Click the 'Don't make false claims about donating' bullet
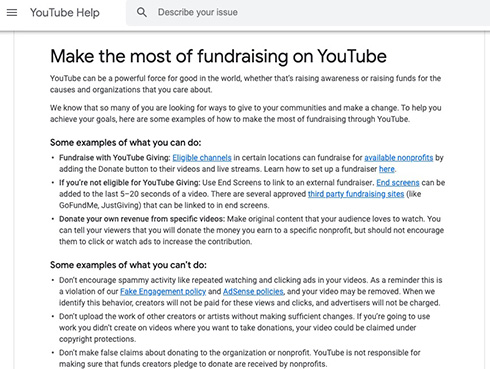 (240, 358)
